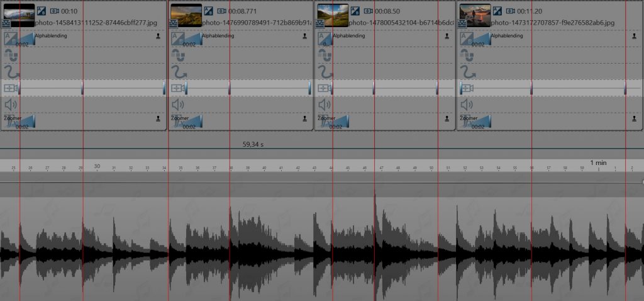Screen dimensions: 644x301
Task: Toggle the Alphablending row pin in the 00:08.771 clip
Action: [x=305, y=36]
